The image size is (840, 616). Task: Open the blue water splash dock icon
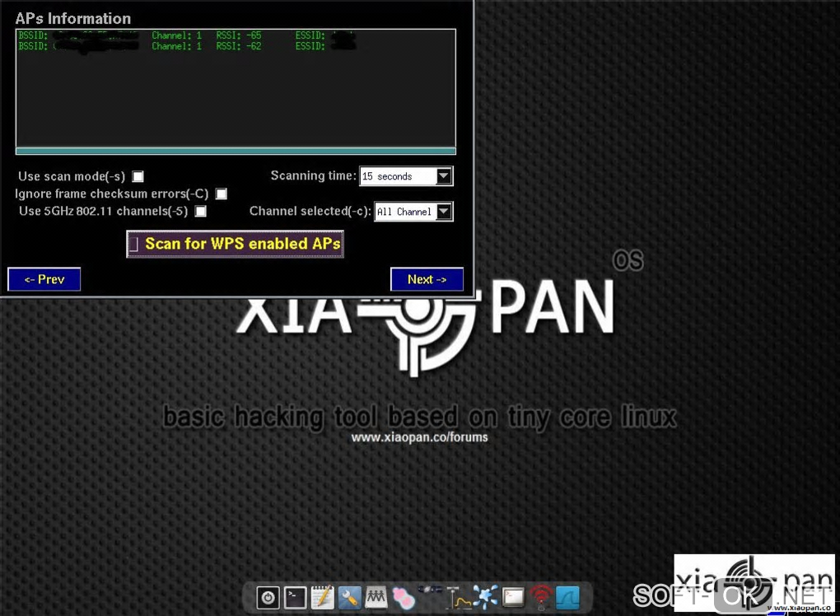tap(485, 597)
